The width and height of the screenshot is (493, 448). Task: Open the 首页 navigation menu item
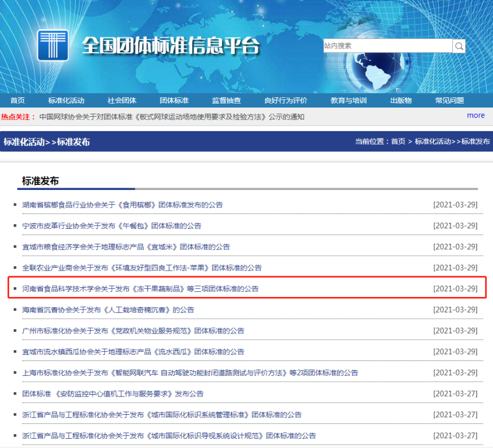pos(18,101)
